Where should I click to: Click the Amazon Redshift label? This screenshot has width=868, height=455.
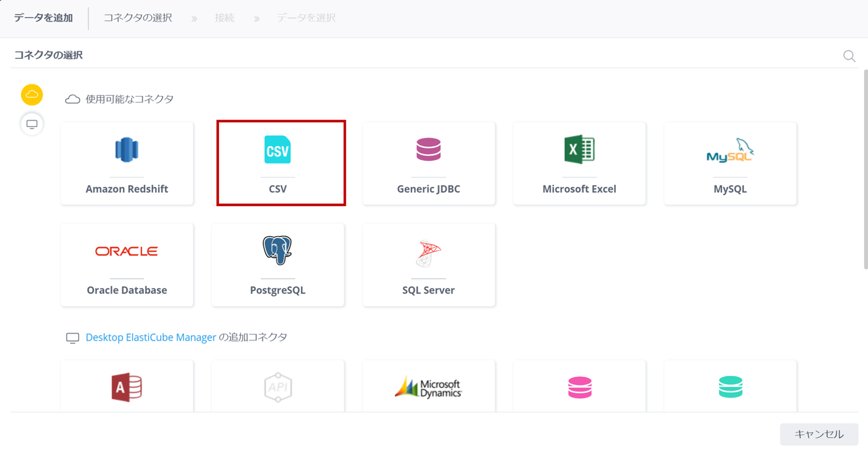click(127, 189)
